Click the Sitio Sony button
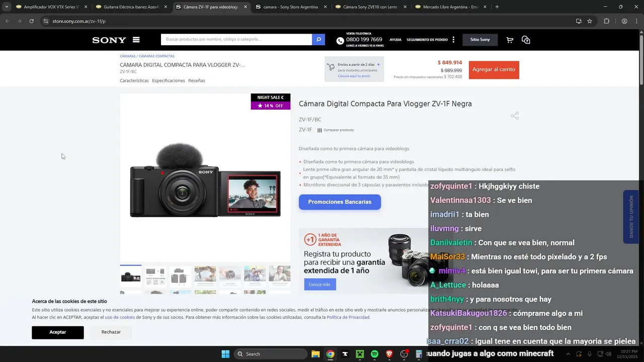The width and height of the screenshot is (644, 362). [480, 40]
